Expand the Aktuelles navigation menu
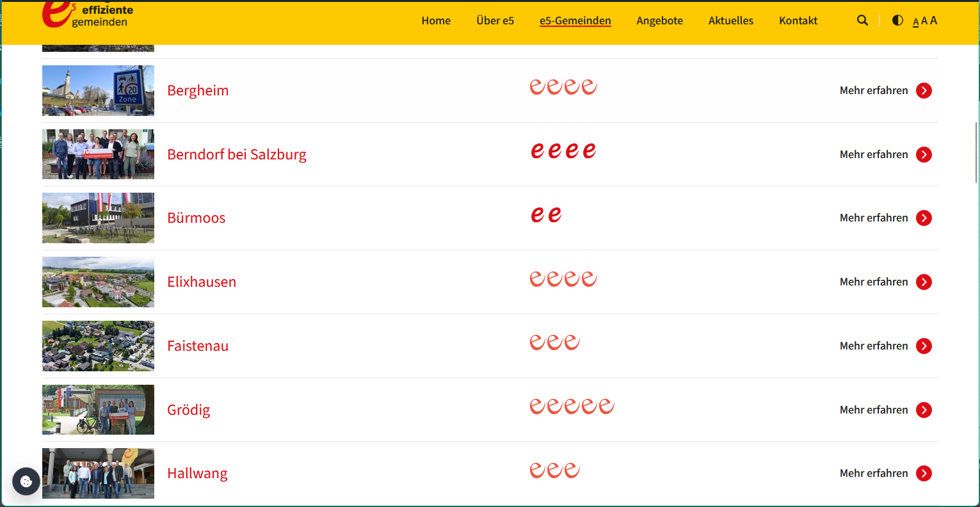980x507 pixels. click(x=730, y=20)
